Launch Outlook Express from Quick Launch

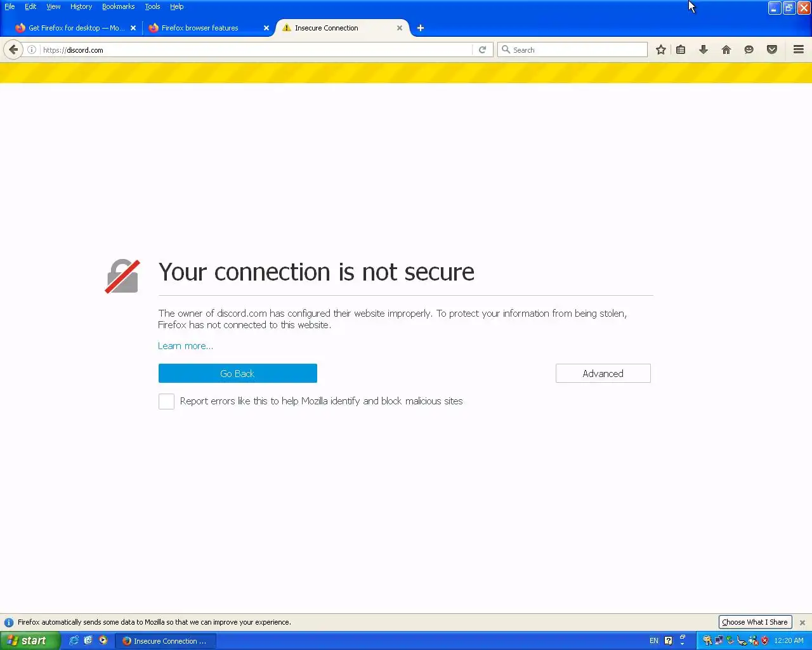pos(88,640)
